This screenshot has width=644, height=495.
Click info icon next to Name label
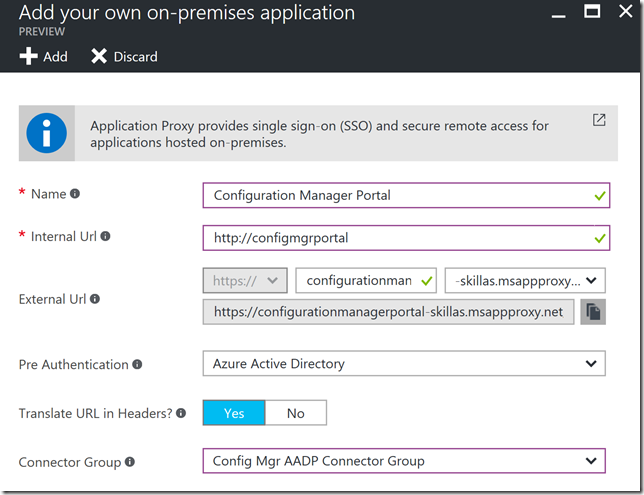pyautogui.click(x=75, y=194)
